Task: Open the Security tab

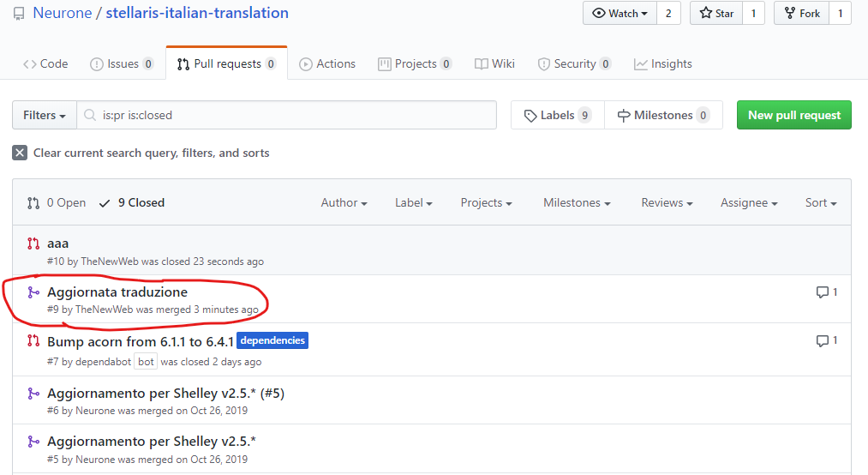Action: 574,63
